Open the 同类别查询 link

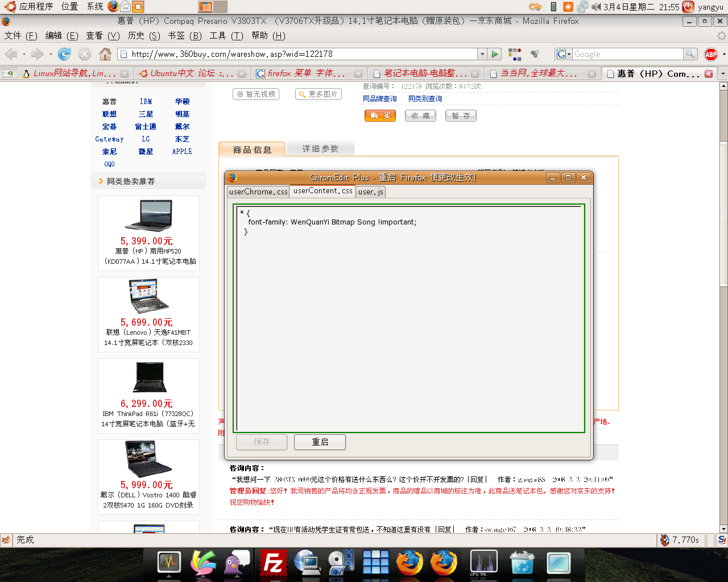point(425,99)
